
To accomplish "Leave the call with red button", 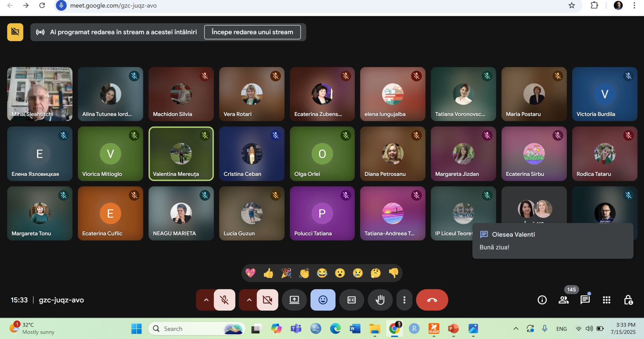I will pyautogui.click(x=432, y=300).
